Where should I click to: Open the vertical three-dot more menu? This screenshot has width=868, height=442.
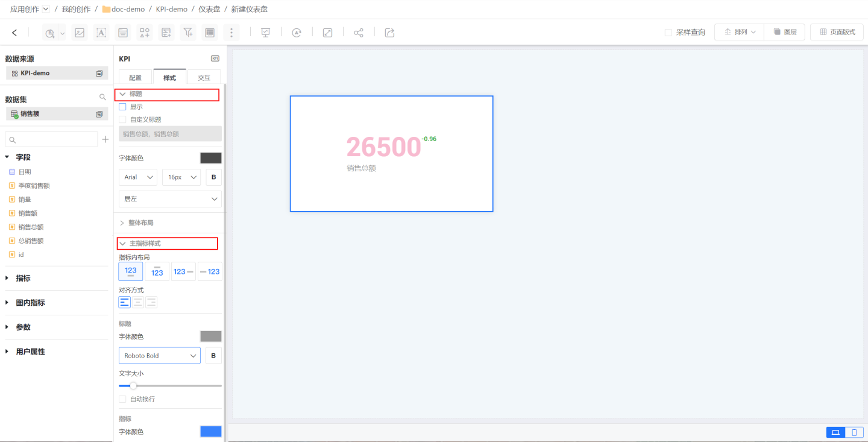pos(231,33)
